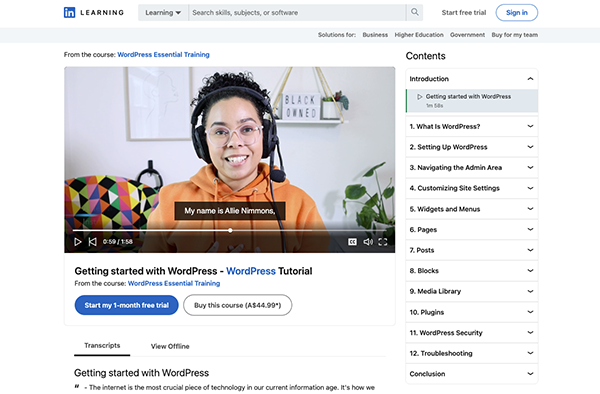
Task: Mute the video using speaker icon
Action: coord(368,242)
